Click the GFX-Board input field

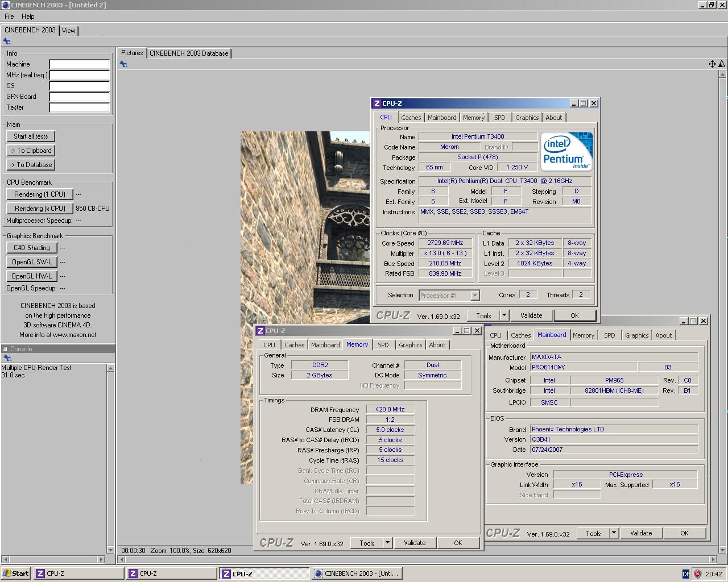point(79,97)
